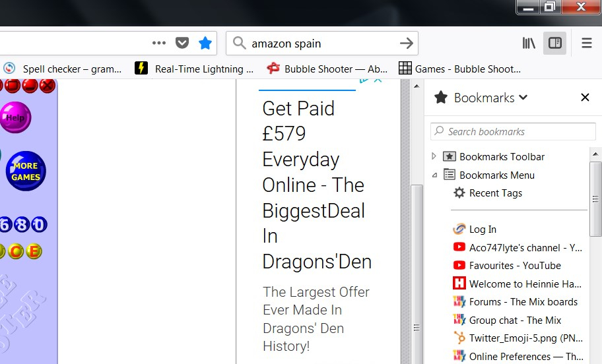The height and width of the screenshot is (364, 602).
Task: Open Spell checker bookmark in toolbar
Action: point(63,69)
